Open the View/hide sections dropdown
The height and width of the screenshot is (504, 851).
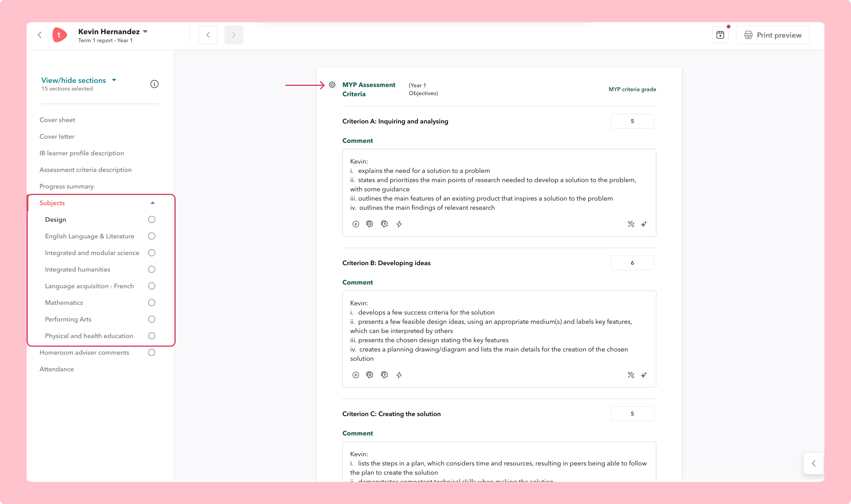point(114,80)
